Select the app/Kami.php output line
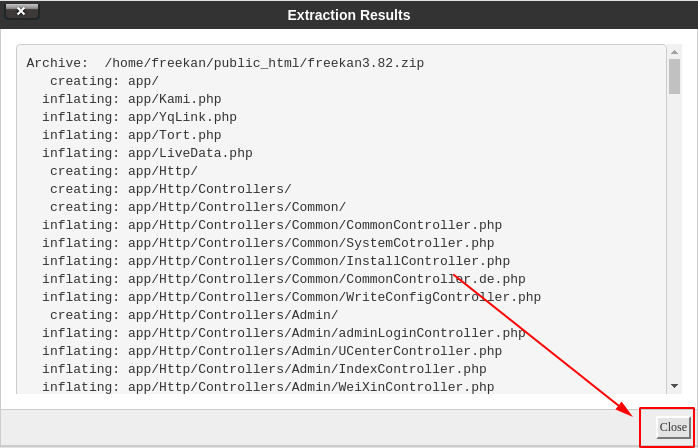This screenshot has width=698, height=448. point(132,99)
